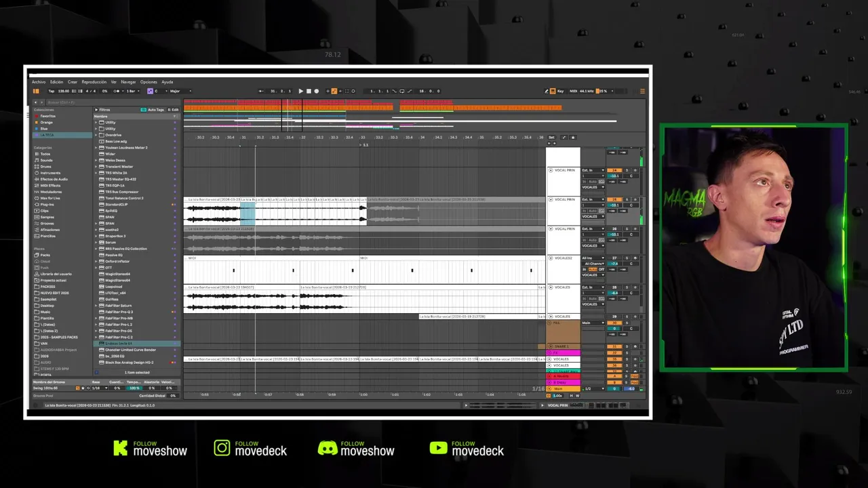Click the Tap tempo button

point(51,91)
